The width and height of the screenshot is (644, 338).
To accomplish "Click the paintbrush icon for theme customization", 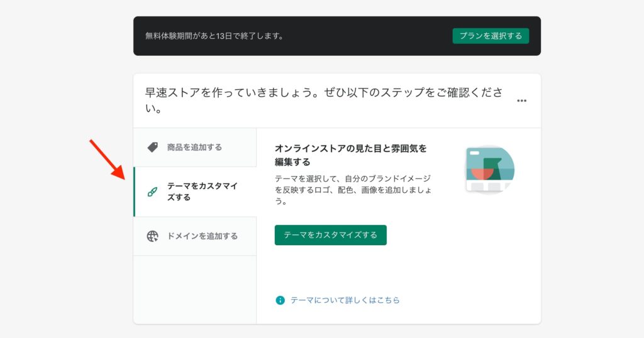I will pyautogui.click(x=152, y=192).
